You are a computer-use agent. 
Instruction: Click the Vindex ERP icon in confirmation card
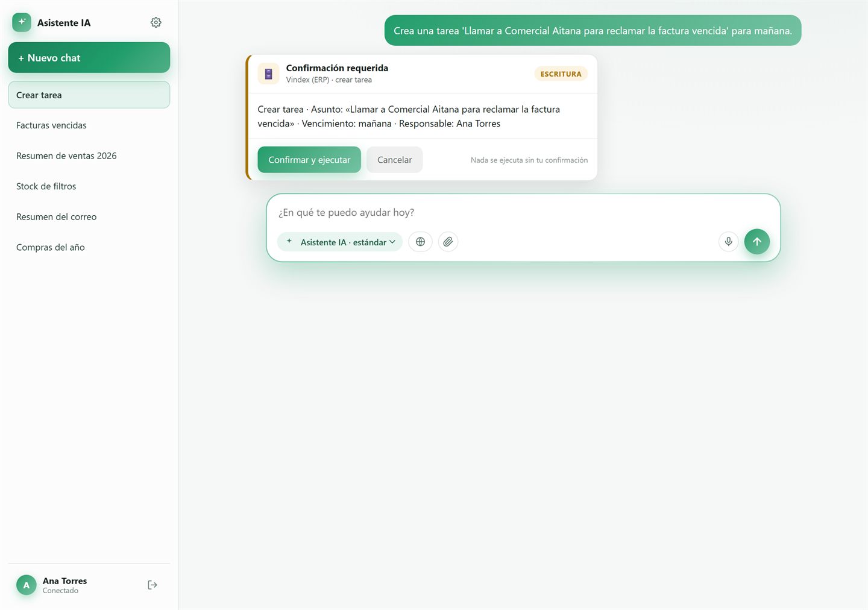point(268,74)
